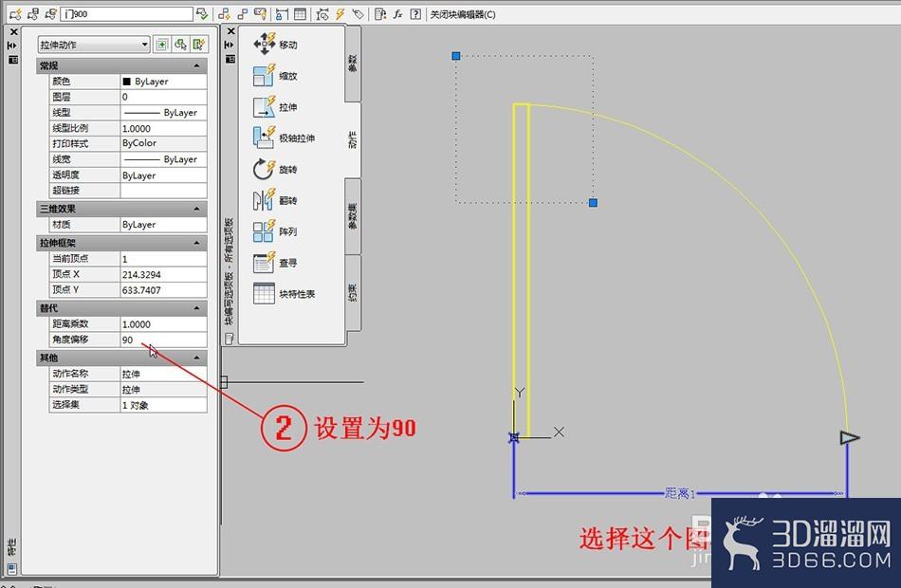Collapse the 三维效果 section
Viewport: 901px width, 588px height.
197,209
